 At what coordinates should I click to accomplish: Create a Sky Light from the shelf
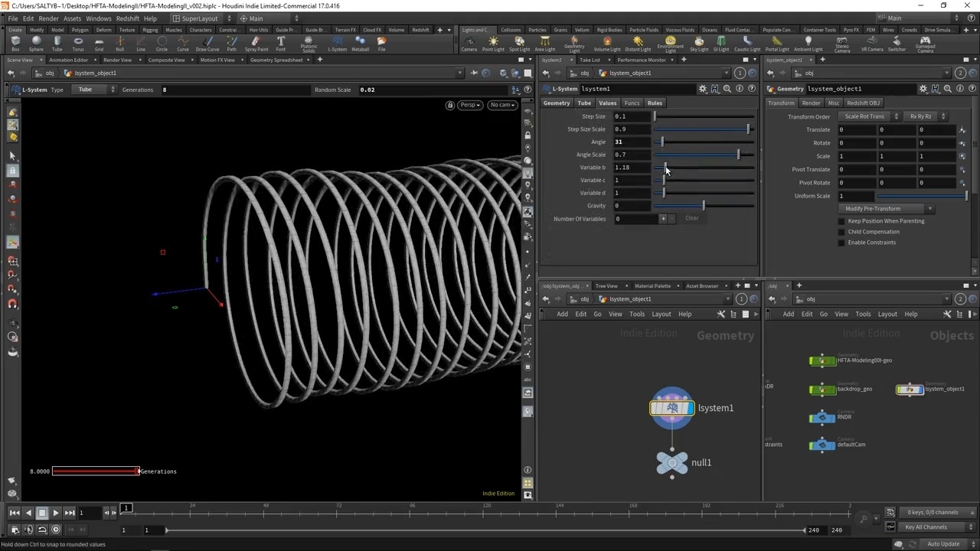(x=698, y=43)
